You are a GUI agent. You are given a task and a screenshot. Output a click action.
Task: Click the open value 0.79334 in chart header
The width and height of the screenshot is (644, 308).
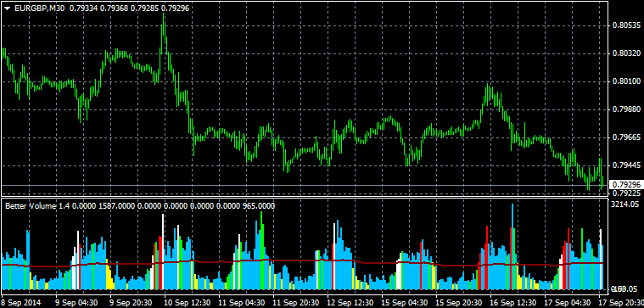tap(83, 8)
